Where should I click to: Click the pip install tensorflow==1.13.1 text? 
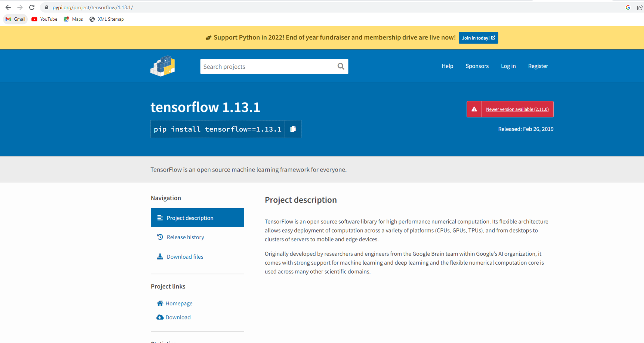[x=218, y=129]
